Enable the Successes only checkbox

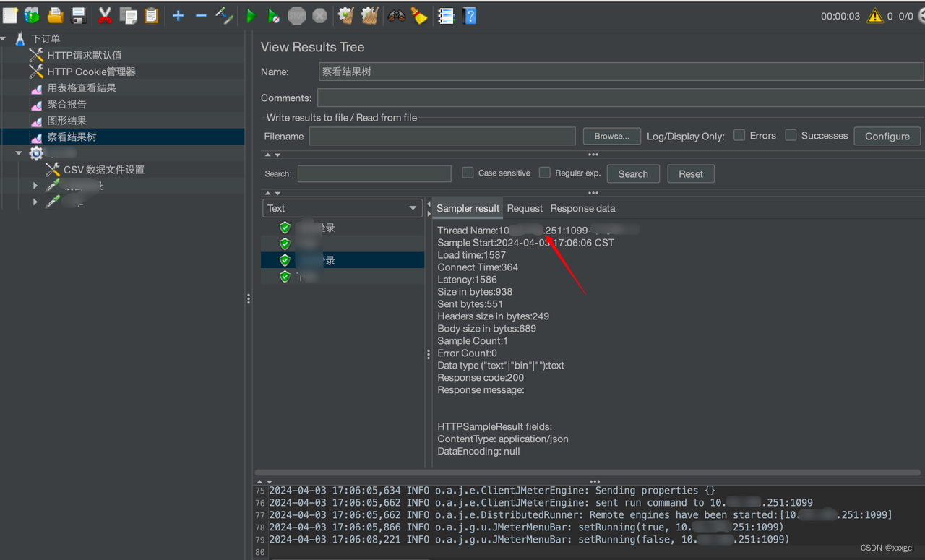tap(791, 135)
